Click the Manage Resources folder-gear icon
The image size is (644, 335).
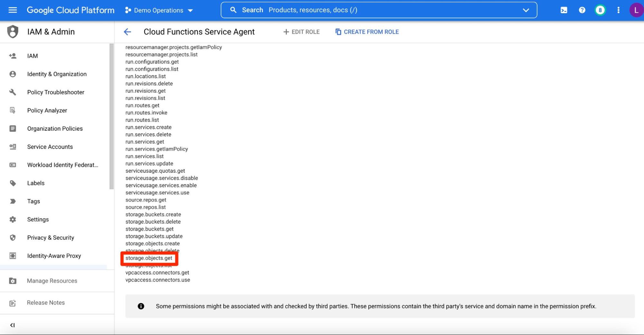13,281
